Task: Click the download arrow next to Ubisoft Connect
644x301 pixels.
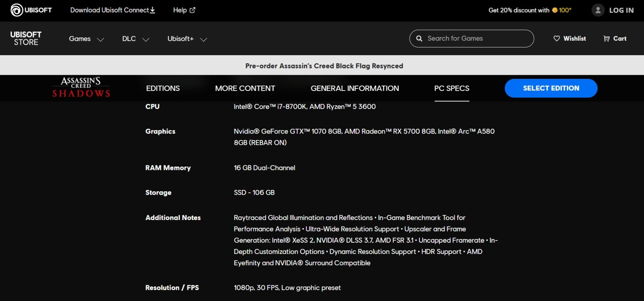Action: coord(153,10)
